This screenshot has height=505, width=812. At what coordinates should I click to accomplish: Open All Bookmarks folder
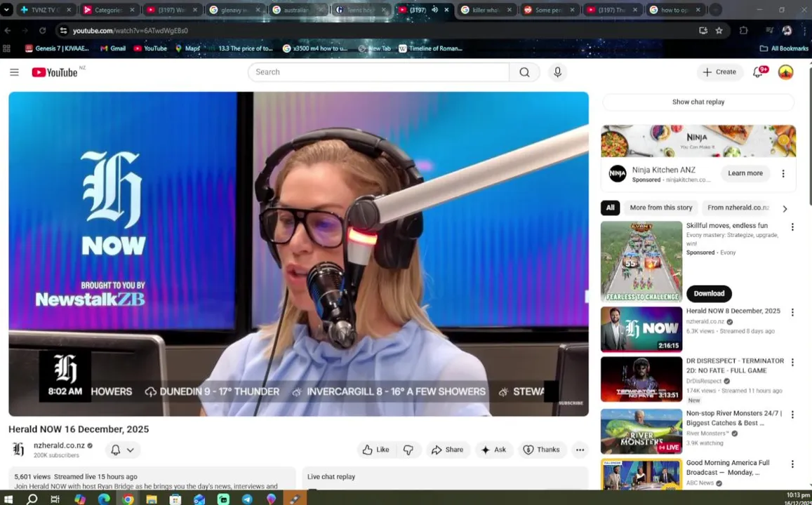pos(783,48)
